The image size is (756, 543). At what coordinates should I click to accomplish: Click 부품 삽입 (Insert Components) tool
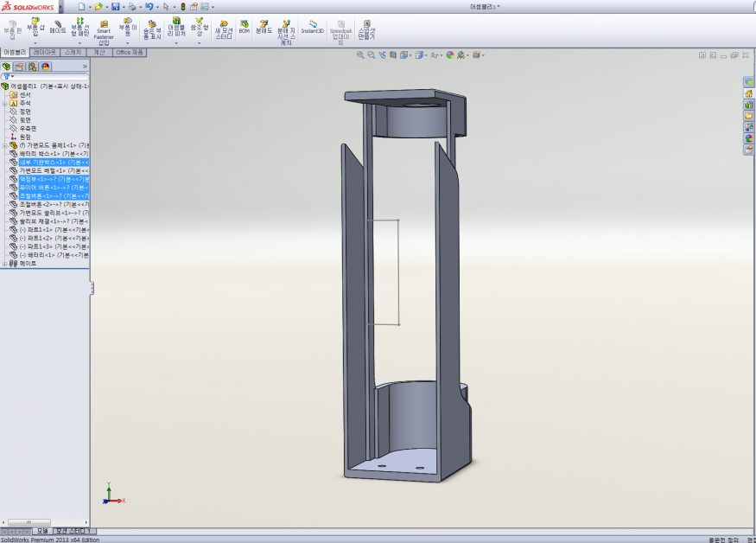coord(35,28)
